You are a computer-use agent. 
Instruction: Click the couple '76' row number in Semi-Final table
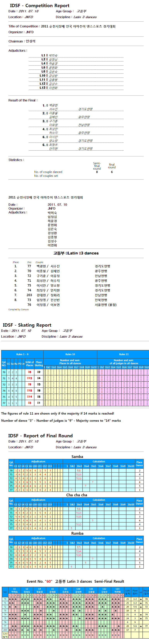[x=5, y=622]
